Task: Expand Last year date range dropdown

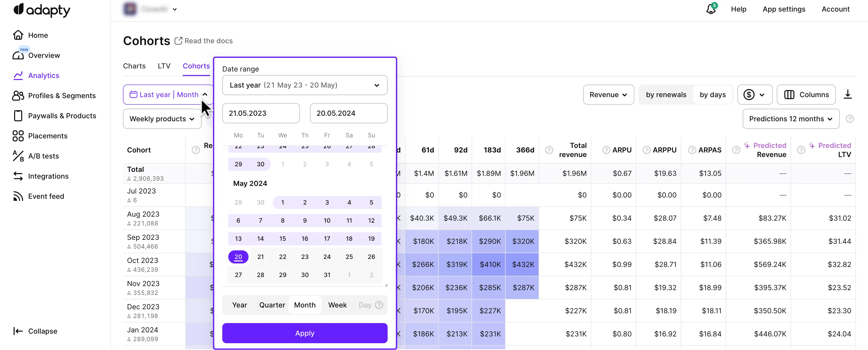Action: coord(304,85)
